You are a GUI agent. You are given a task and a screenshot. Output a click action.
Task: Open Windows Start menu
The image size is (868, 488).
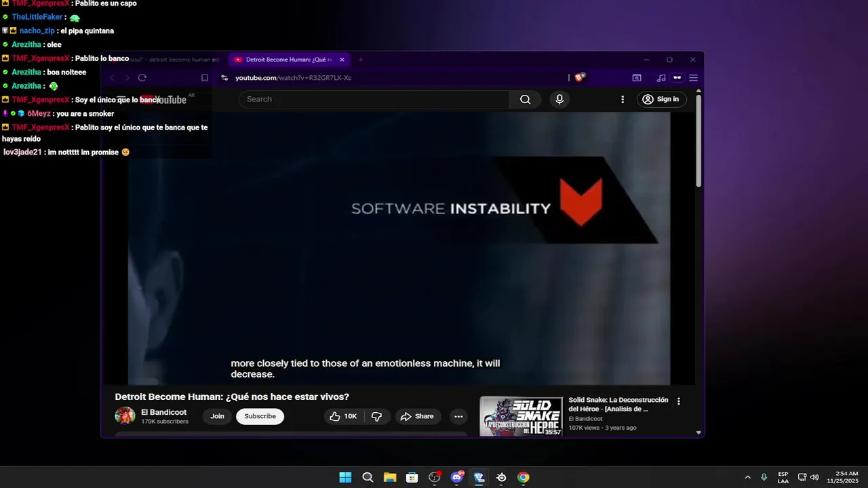point(345,477)
